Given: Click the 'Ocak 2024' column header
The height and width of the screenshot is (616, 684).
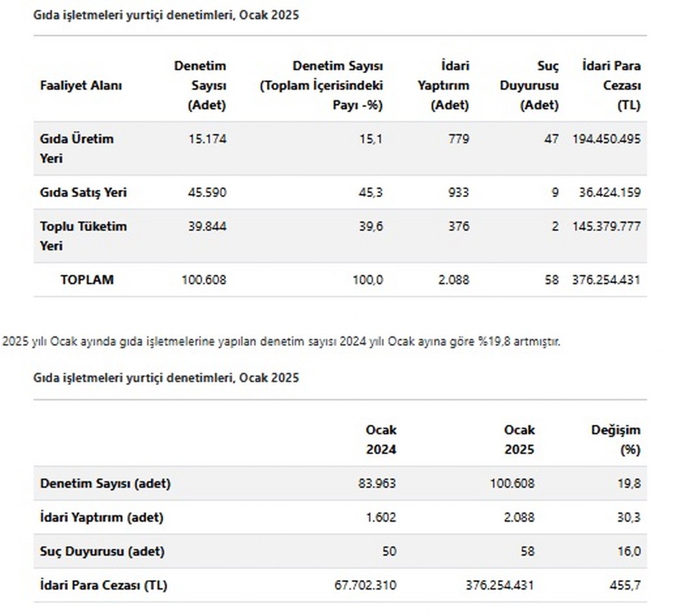Looking at the screenshot, I should point(381,440).
